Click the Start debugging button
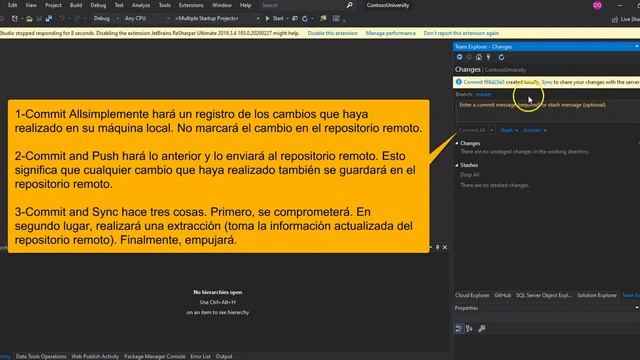This screenshot has height=360, width=640. click(274, 19)
